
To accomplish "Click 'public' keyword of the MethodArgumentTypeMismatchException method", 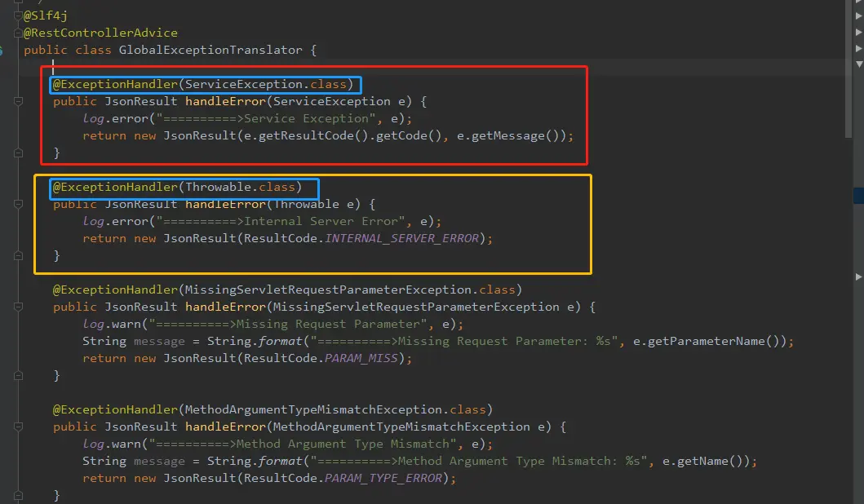I will click(75, 427).
